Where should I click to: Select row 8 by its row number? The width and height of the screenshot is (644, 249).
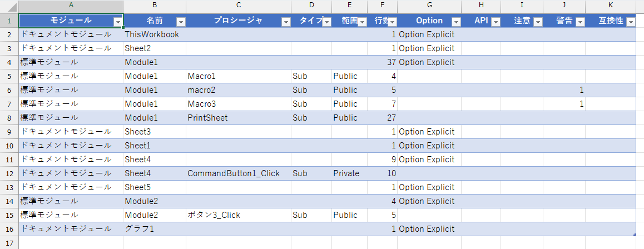click(9, 118)
